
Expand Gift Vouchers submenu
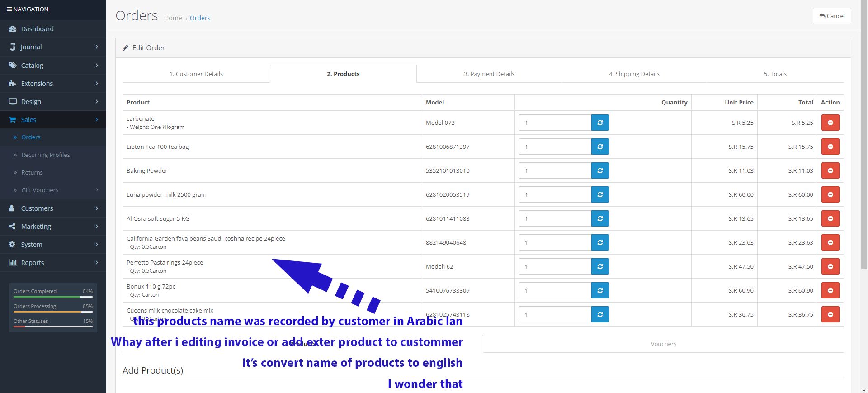pyautogui.click(x=53, y=190)
